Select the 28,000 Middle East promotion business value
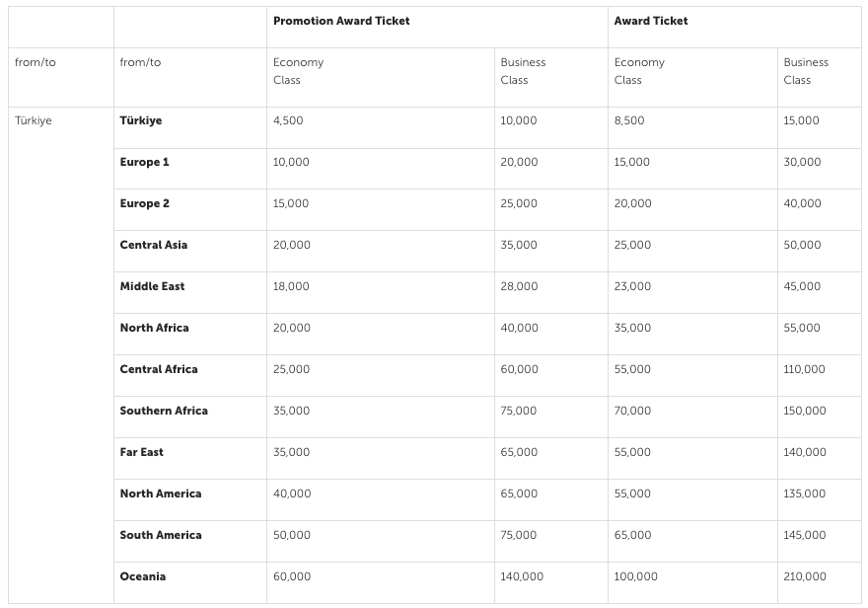This screenshot has width=868, height=608. pyautogui.click(x=519, y=286)
